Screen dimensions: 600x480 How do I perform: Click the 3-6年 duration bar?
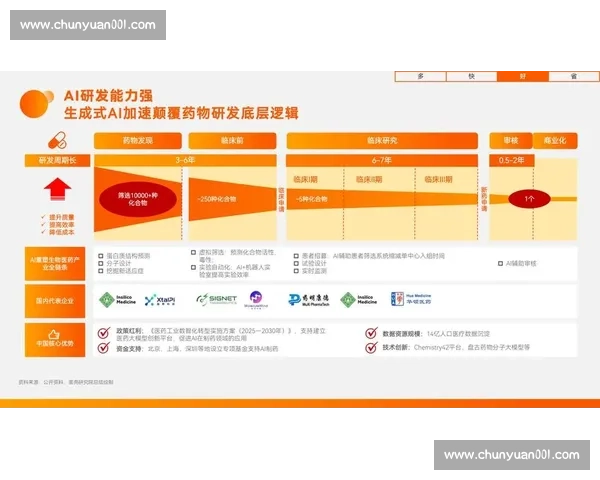[x=185, y=160]
